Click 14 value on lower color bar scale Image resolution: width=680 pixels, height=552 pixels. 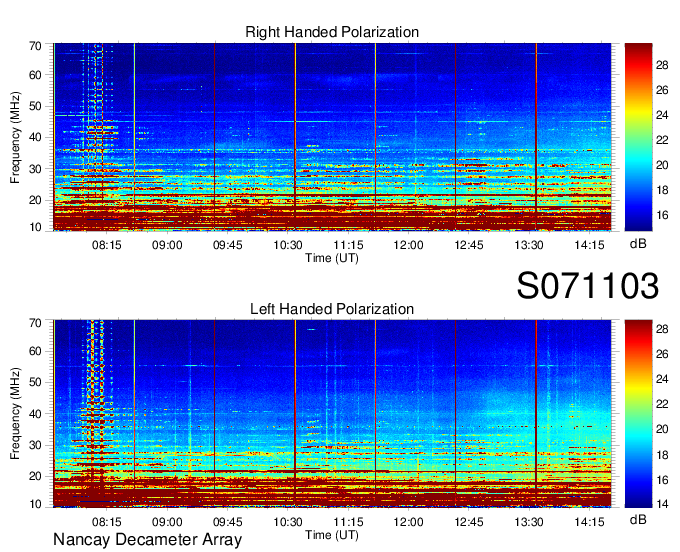tap(662, 504)
